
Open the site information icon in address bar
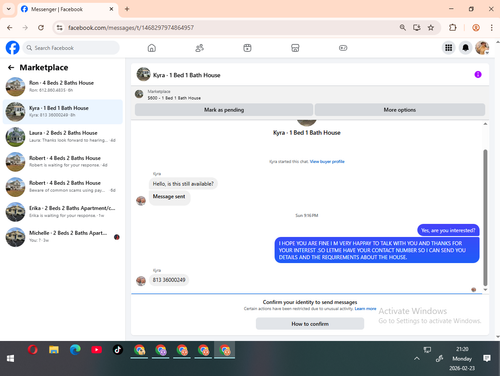tap(60, 28)
